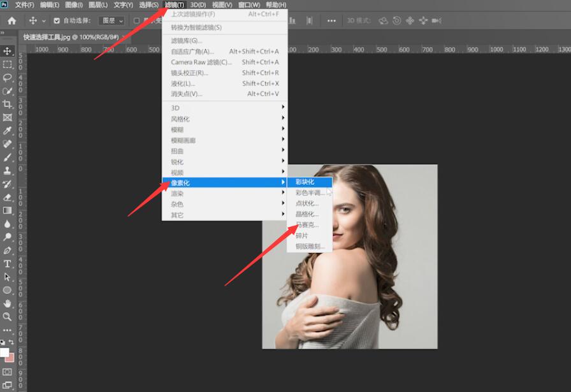Expand the 渲染 submenu

[225, 193]
